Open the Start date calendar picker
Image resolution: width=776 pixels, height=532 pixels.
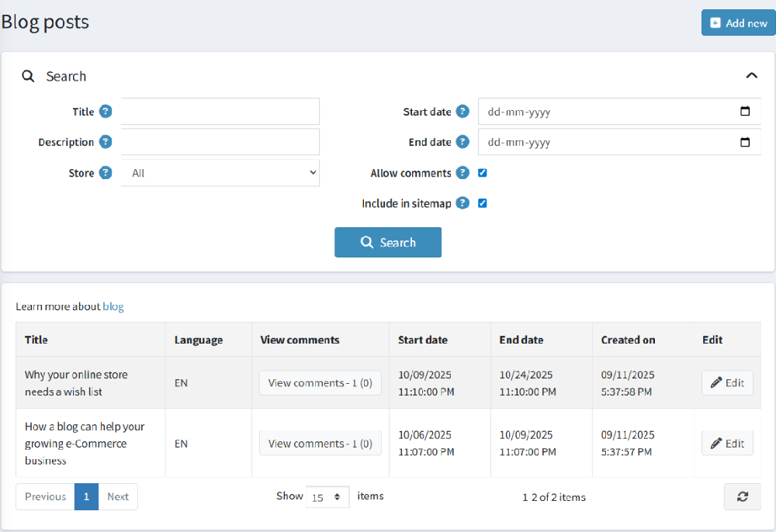(x=745, y=112)
